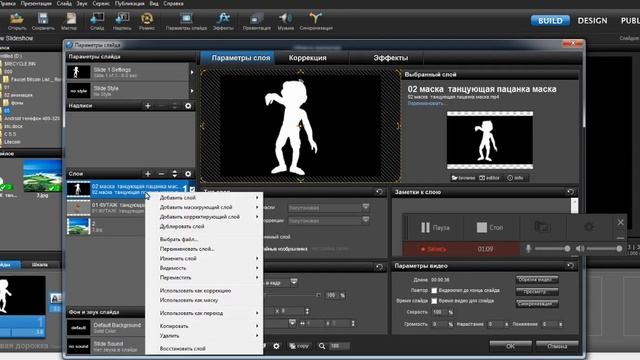Open the recorder folder icon
The image size is (640, 360).
coord(542,227)
